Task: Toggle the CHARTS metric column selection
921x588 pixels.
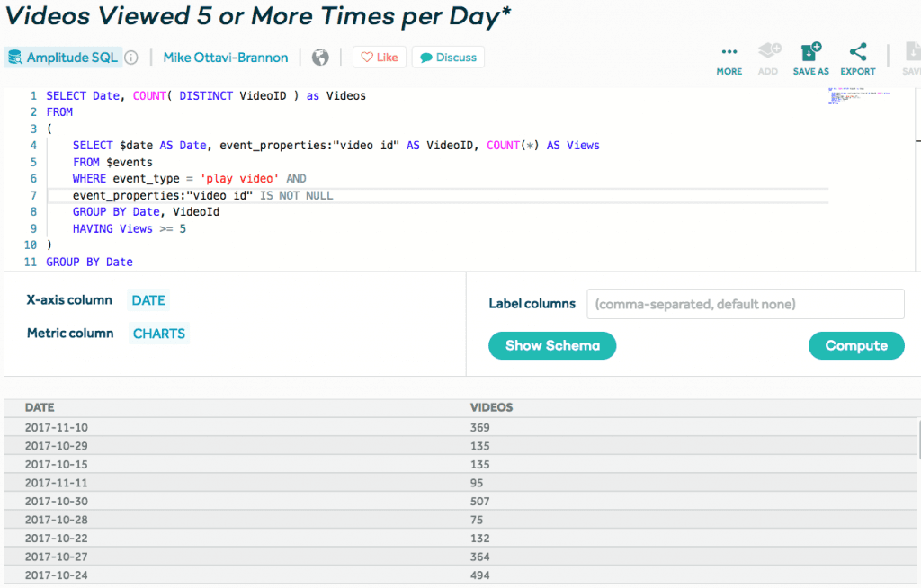Action: (x=158, y=333)
